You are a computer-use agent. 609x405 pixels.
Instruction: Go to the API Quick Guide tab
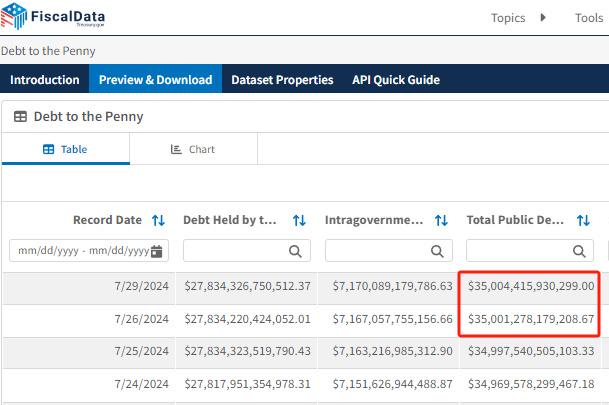coord(396,80)
